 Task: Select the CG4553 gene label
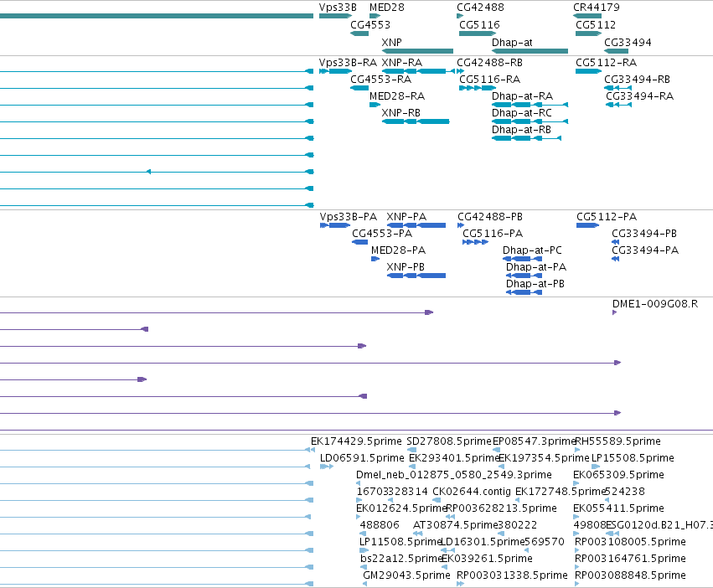[x=370, y=24]
